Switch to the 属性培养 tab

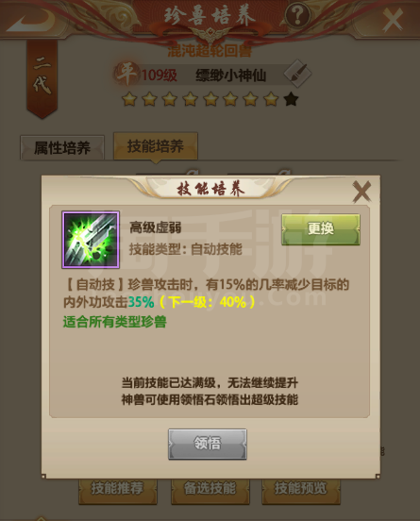[x=62, y=147]
